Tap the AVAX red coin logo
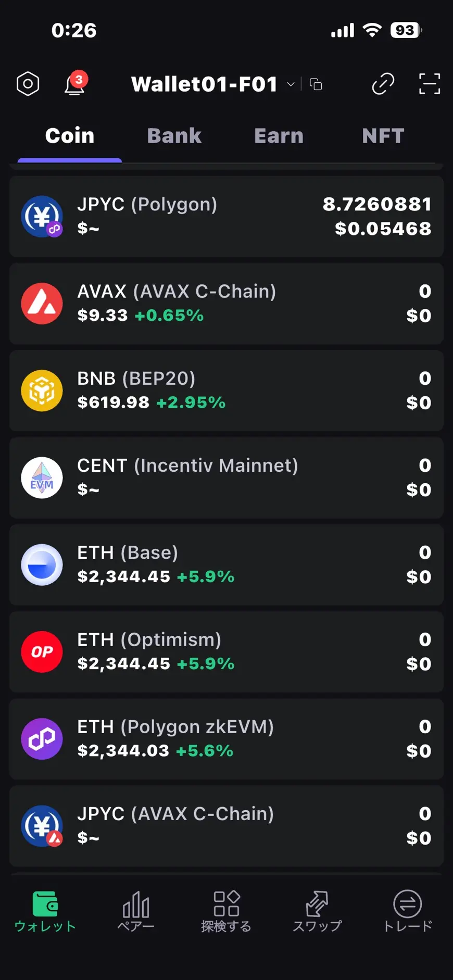The width and height of the screenshot is (453, 980). coord(42,304)
